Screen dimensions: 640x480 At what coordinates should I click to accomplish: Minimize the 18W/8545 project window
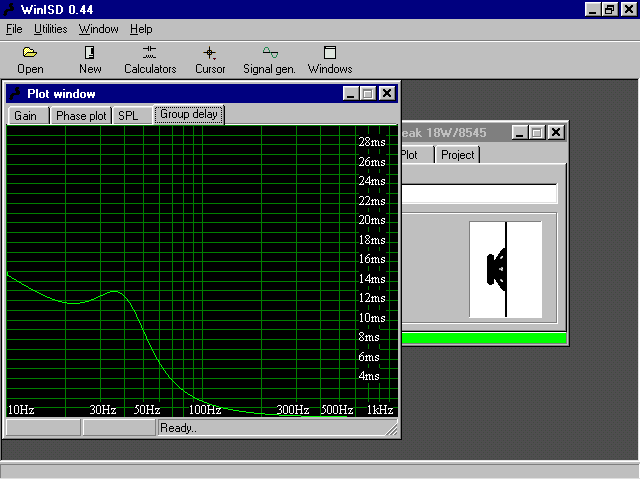pos(520,133)
